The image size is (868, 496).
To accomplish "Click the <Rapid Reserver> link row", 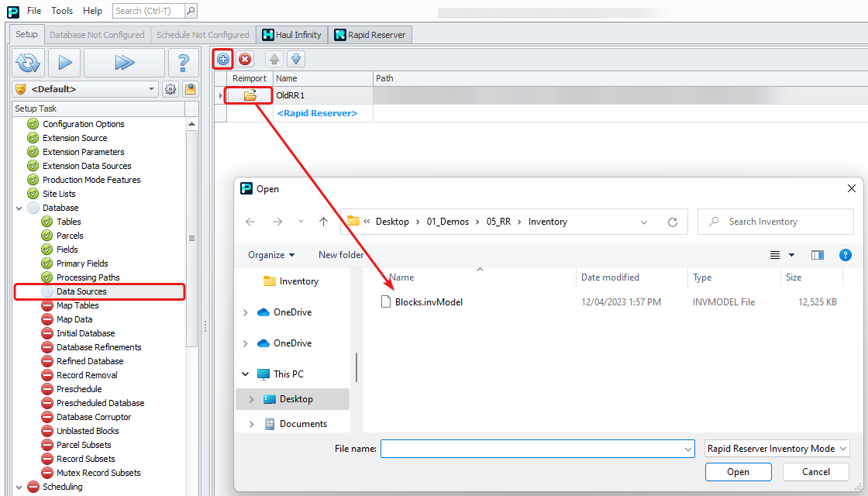I will point(317,113).
